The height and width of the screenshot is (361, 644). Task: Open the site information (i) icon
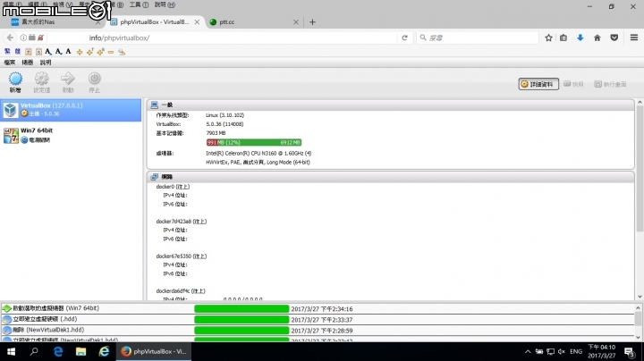[23, 38]
